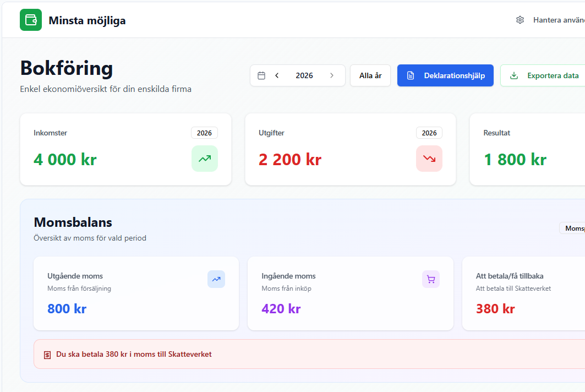
Task: Open Deklarationshjälp
Action: click(x=445, y=76)
